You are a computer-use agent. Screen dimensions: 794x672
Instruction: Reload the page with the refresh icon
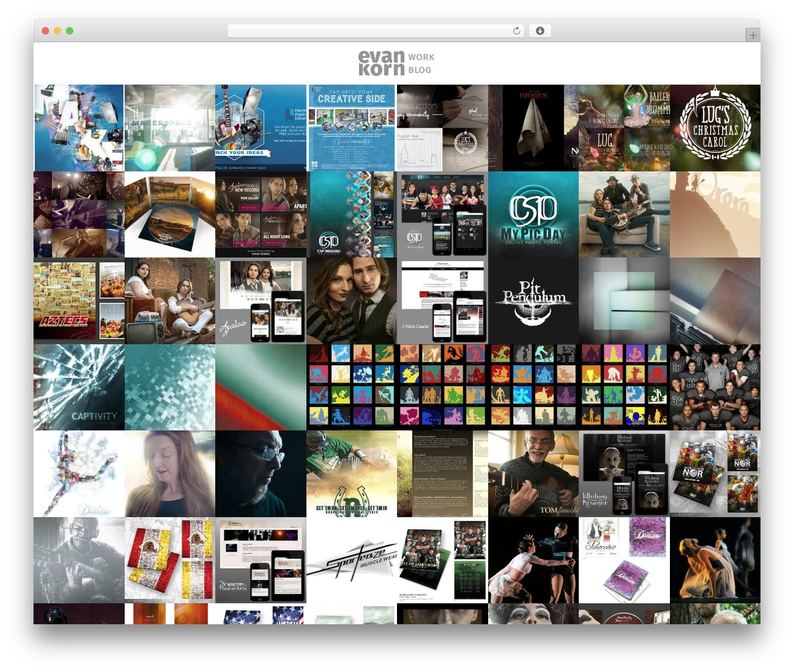tap(517, 31)
